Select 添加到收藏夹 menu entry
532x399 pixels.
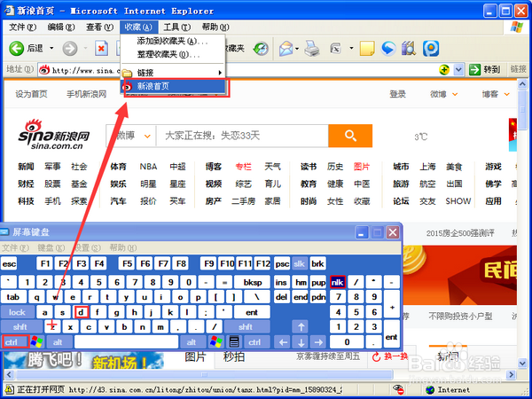pyautogui.click(x=173, y=41)
